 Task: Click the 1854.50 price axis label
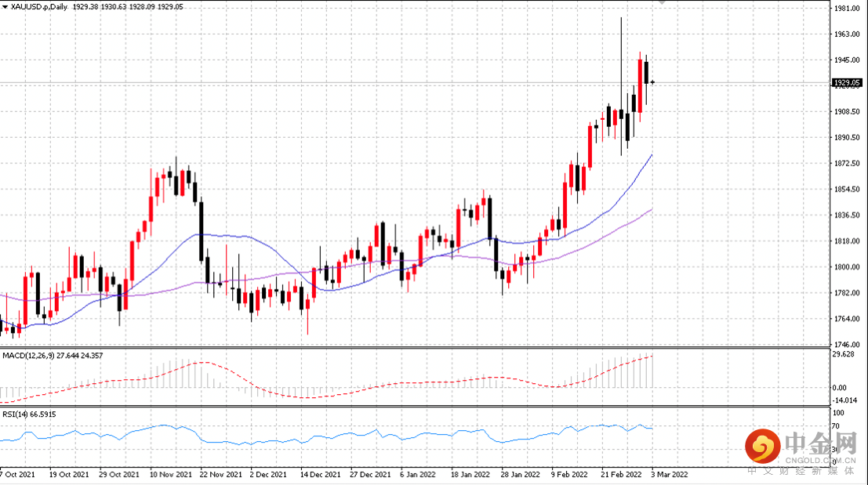[x=846, y=189]
